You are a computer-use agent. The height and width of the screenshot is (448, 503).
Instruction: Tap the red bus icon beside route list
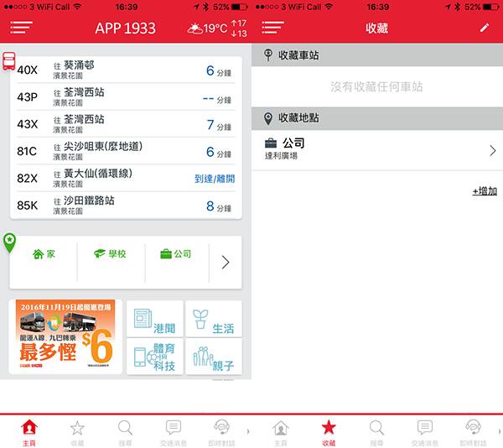(8, 61)
